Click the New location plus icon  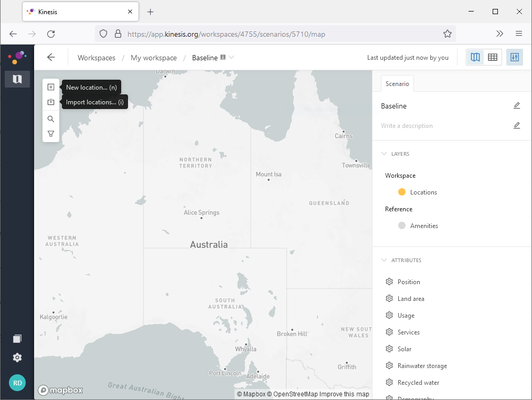click(51, 87)
